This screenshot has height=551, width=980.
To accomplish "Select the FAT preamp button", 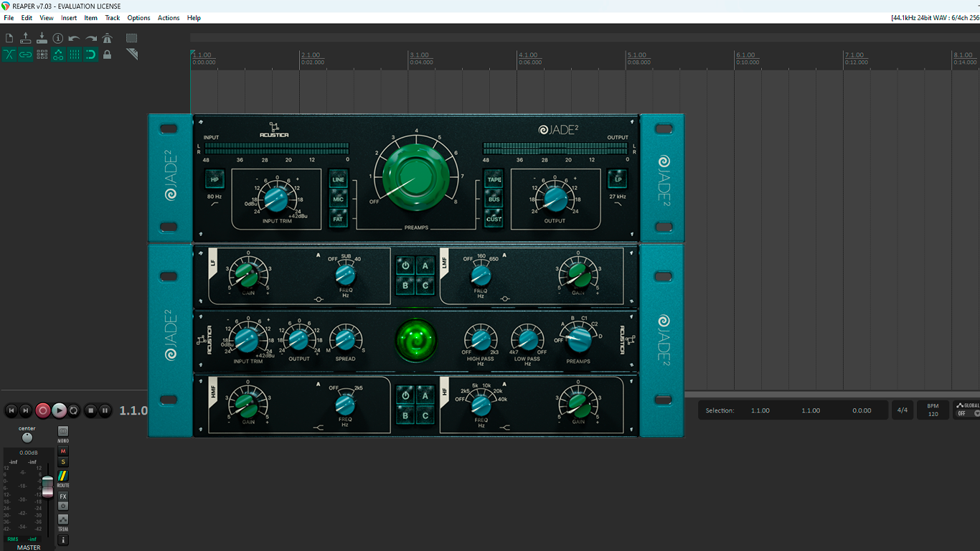I will pos(339,218).
